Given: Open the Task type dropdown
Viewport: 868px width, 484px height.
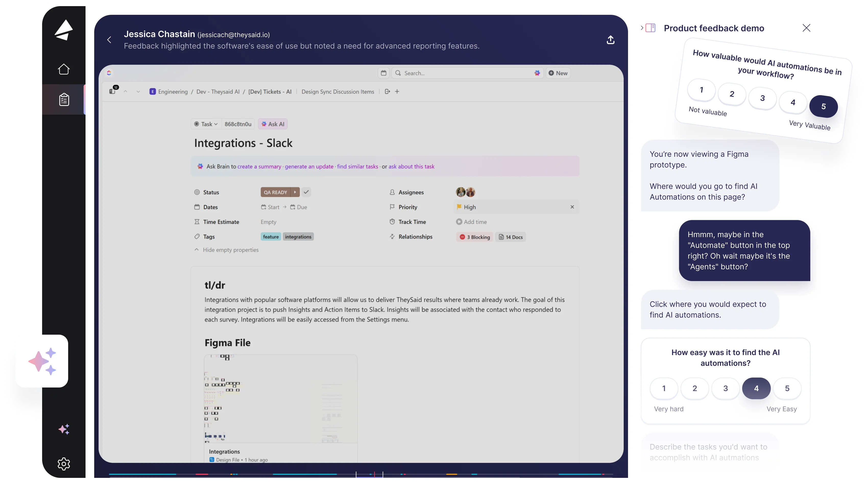Looking at the screenshot, I should pyautogui.click(x=206, y=124).
